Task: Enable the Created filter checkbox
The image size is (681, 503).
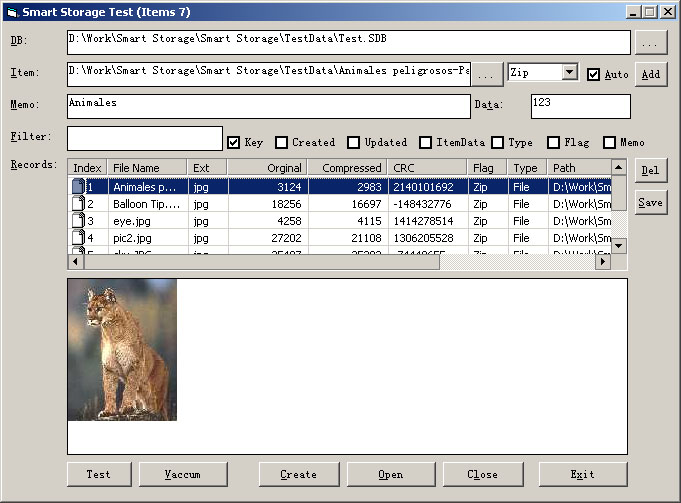Action: tap(282, 142)
